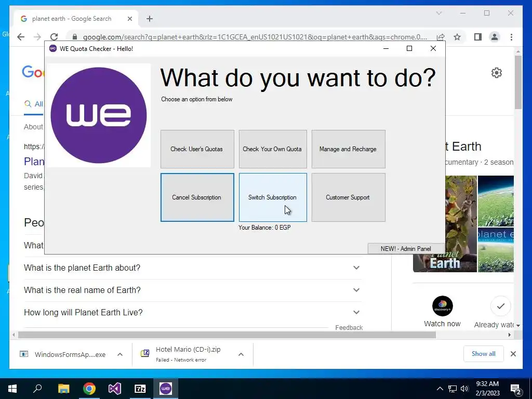The width and height of the screenshot is (532, 399).
Task: Select Check Your Own Quota button
Action: [x=273, y=149]
